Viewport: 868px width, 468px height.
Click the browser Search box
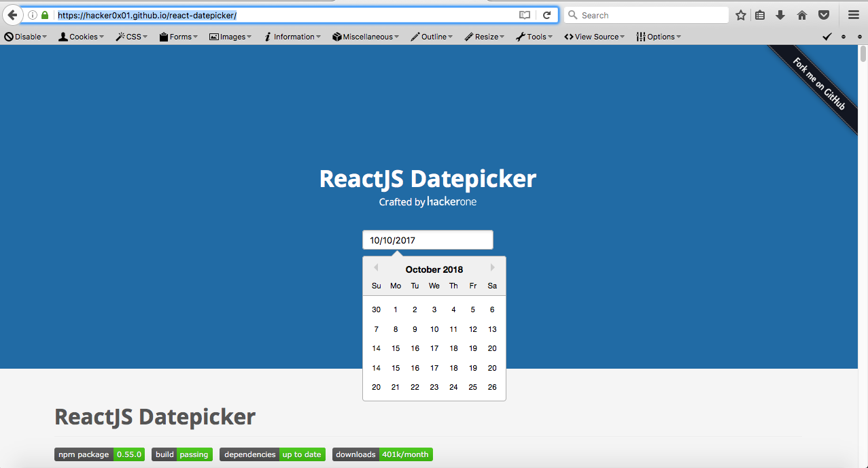point(646,15)
